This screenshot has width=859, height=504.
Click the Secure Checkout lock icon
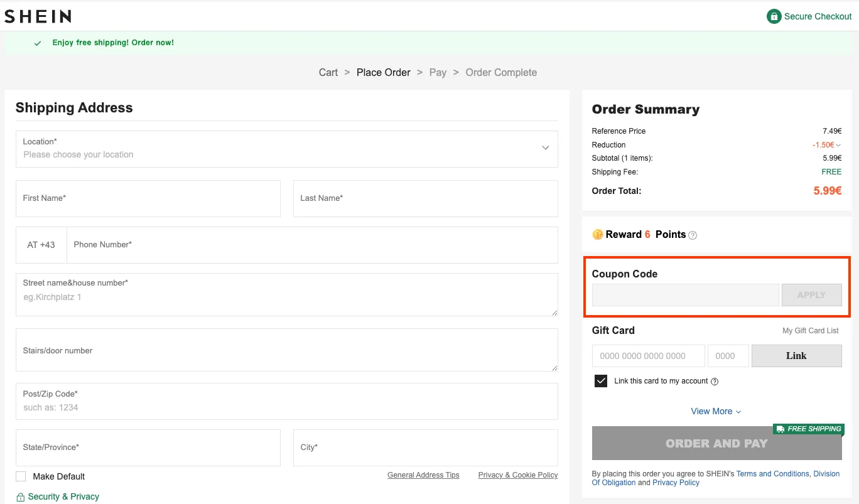coord(774,16)
